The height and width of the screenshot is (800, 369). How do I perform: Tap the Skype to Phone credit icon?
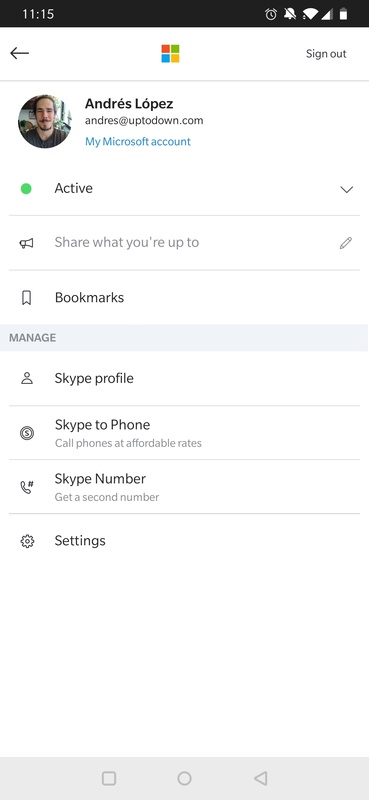[x=27, y=433]
